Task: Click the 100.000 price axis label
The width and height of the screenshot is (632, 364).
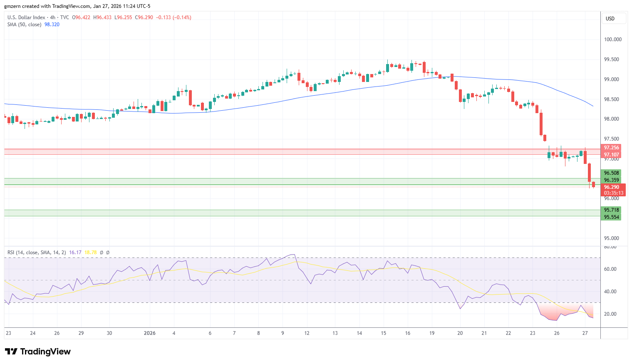Action: pos(613,40)
